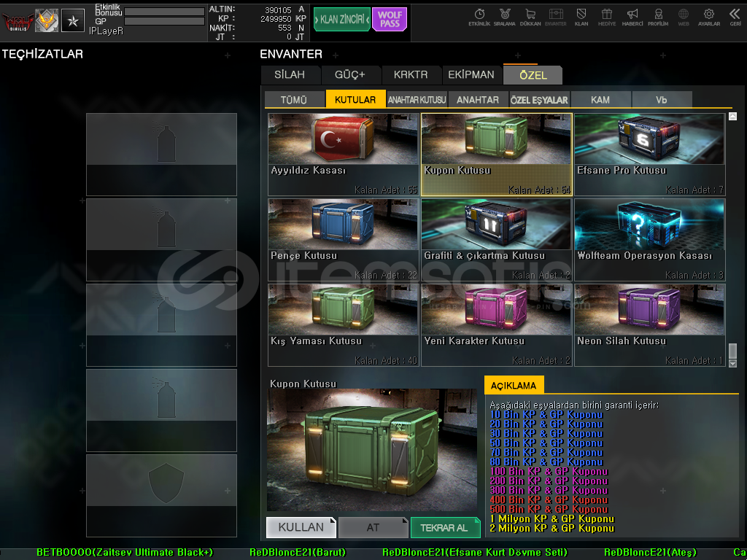Select the TÜMÜ sub-tab
The width and height of the screenshot is (747, 560).
pos(294,100)
